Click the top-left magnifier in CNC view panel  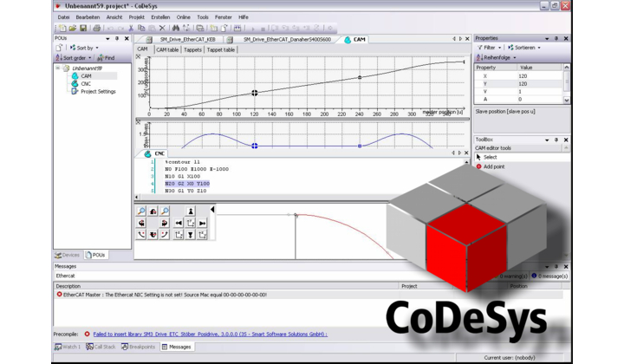[x=141, y=211]
